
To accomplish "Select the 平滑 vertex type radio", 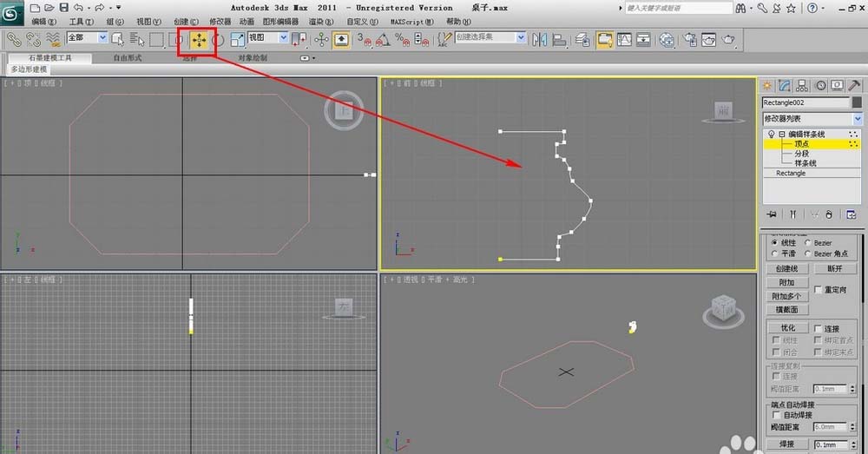I will click(x=774, y=253).
